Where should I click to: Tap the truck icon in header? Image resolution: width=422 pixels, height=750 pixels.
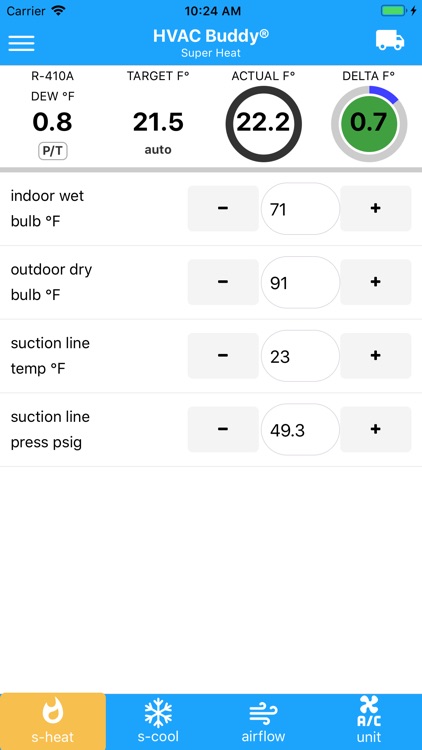(389, 40)
